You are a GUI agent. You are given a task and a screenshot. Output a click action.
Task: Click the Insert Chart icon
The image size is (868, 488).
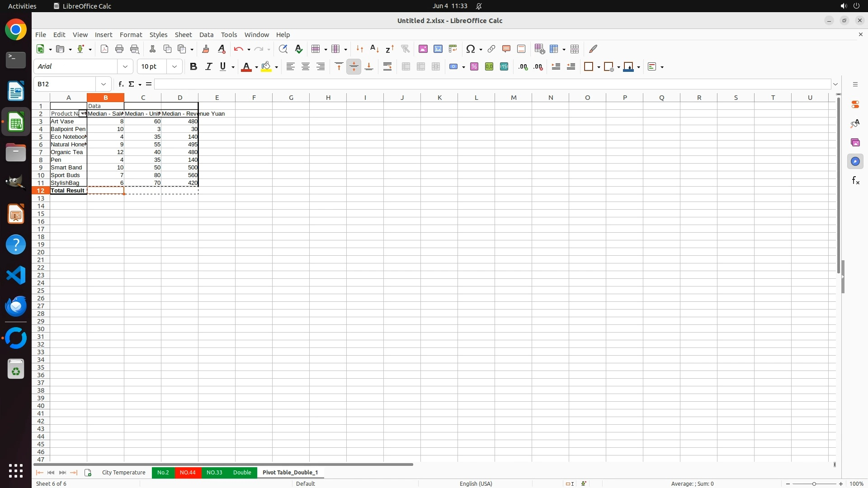coord(438,49)
